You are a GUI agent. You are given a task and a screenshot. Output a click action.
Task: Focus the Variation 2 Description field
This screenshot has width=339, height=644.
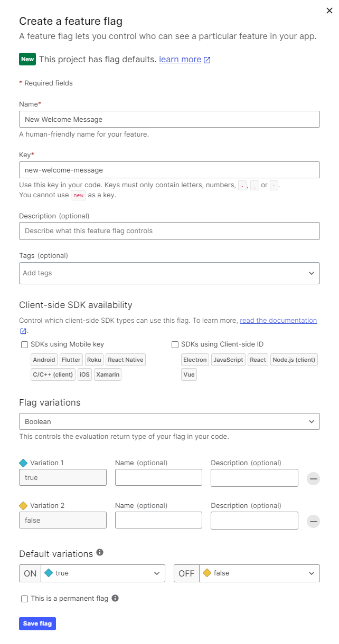pos(255,521)
